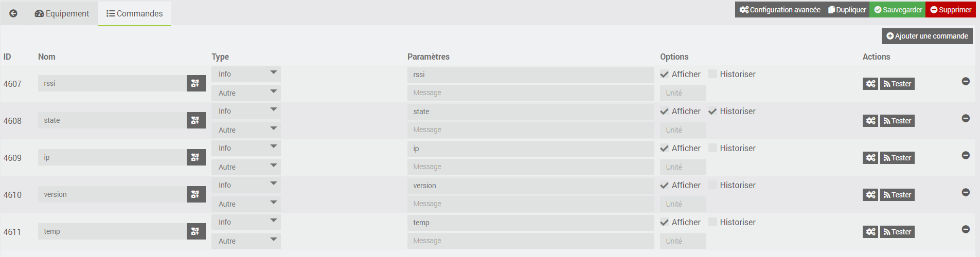The image size is (980, 257).
Task: Uncheck Historiser for state command
Action: tap(712, 111)
